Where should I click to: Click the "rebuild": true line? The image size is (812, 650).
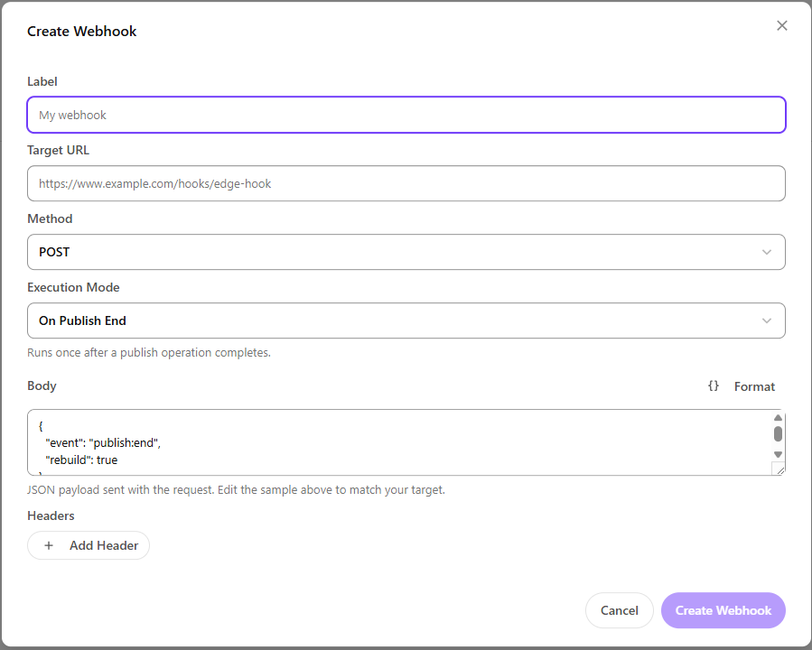coord(81,460)
